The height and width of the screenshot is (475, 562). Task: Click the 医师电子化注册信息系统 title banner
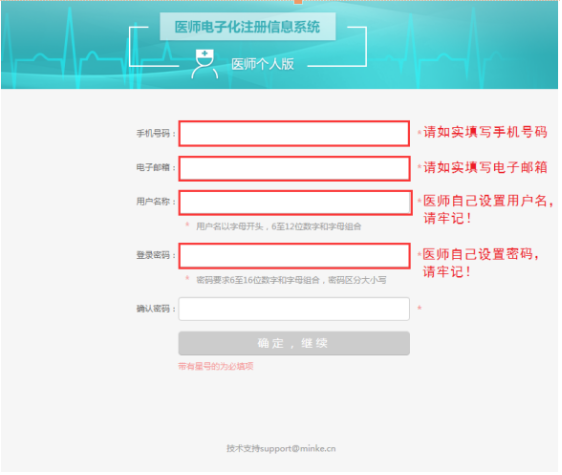pos(247,27)
